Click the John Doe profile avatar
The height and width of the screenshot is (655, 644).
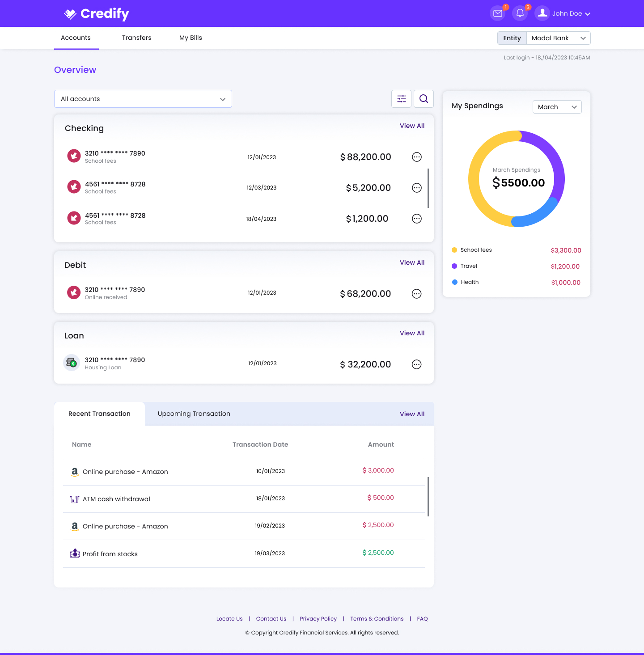tap(542, 13)
